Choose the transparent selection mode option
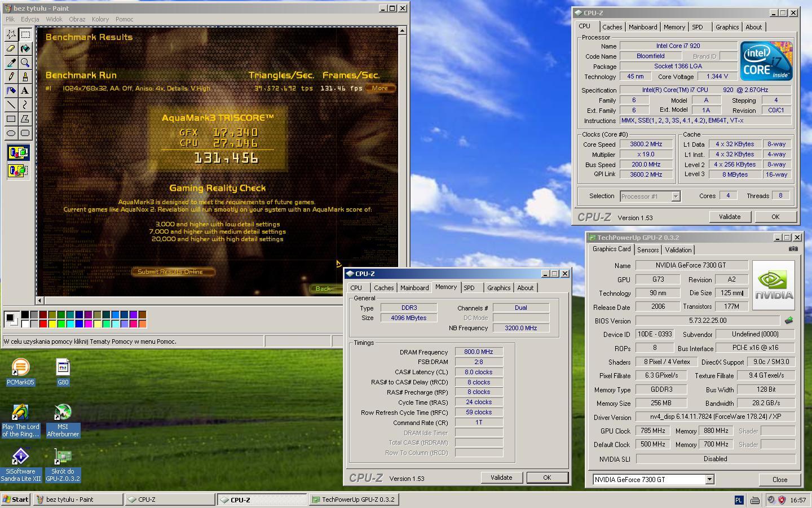Screen dimensions: 812x508 click(x=18, y=170)
